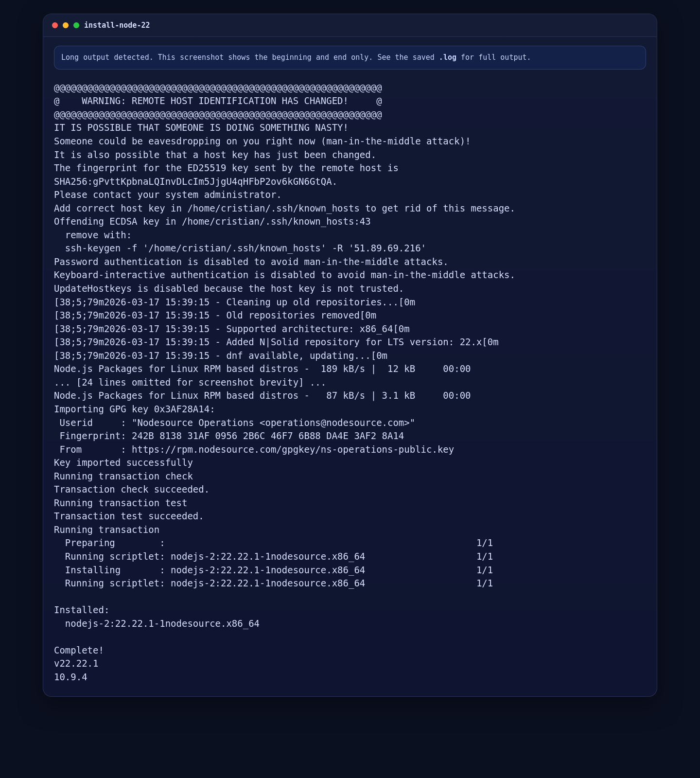This screenshot has width=700, height=778.
Task: Click 'Running transaction test' line
Action: pos(121,503)
